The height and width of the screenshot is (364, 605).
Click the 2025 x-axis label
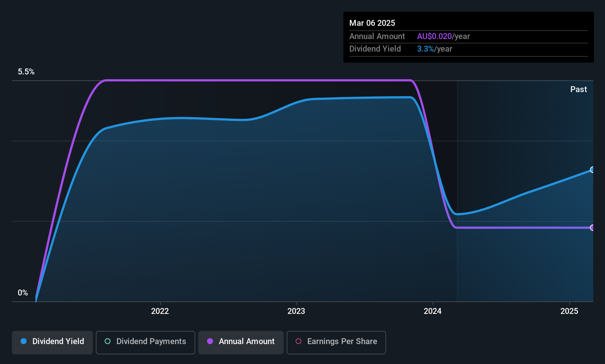569,311
